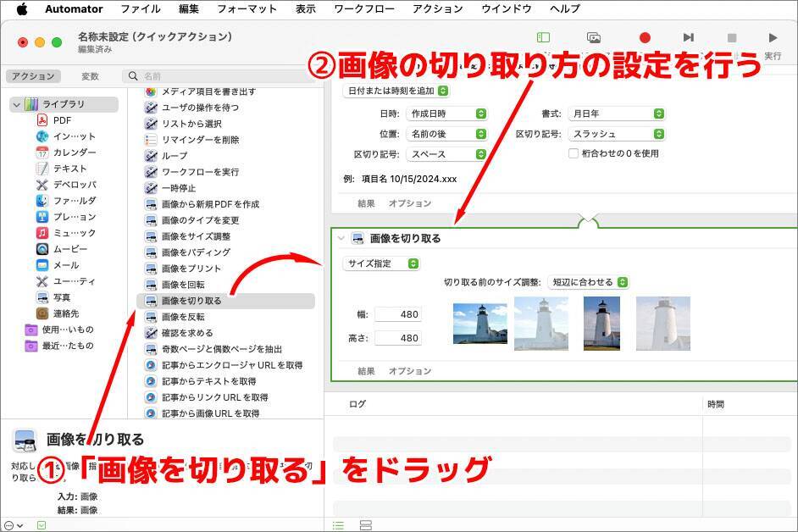Select the ミュージック category icon in library
This screenshot has height=532, width=798.
click(42, 233)
